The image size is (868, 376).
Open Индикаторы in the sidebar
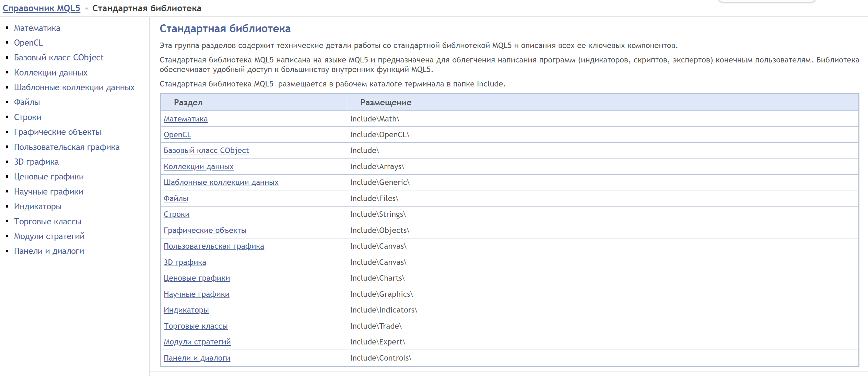coord(38,207)
